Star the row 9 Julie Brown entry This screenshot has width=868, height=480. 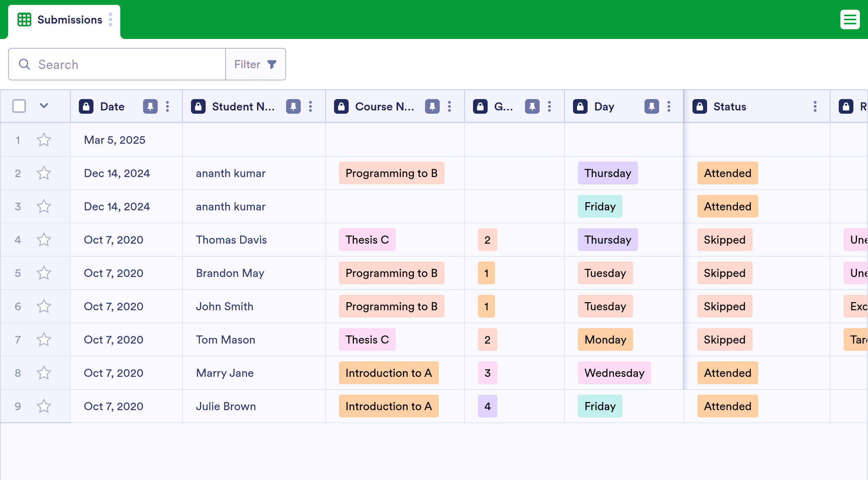click(44, 406)
